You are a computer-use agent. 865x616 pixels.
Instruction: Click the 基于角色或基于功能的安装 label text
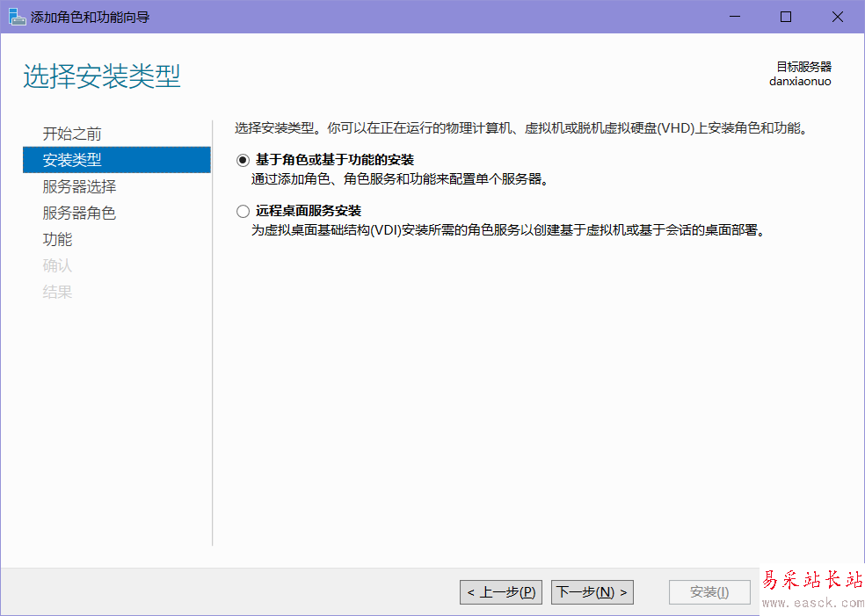point(335,160)
